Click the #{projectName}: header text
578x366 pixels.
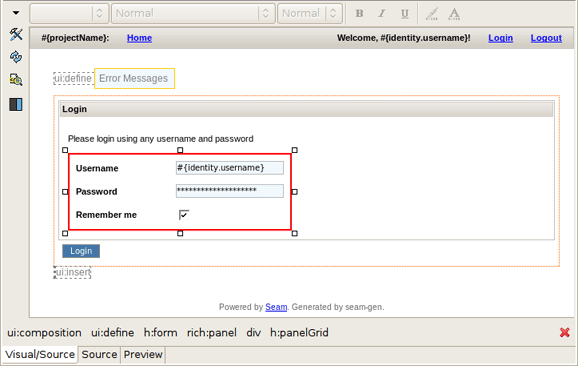[75, 38]
